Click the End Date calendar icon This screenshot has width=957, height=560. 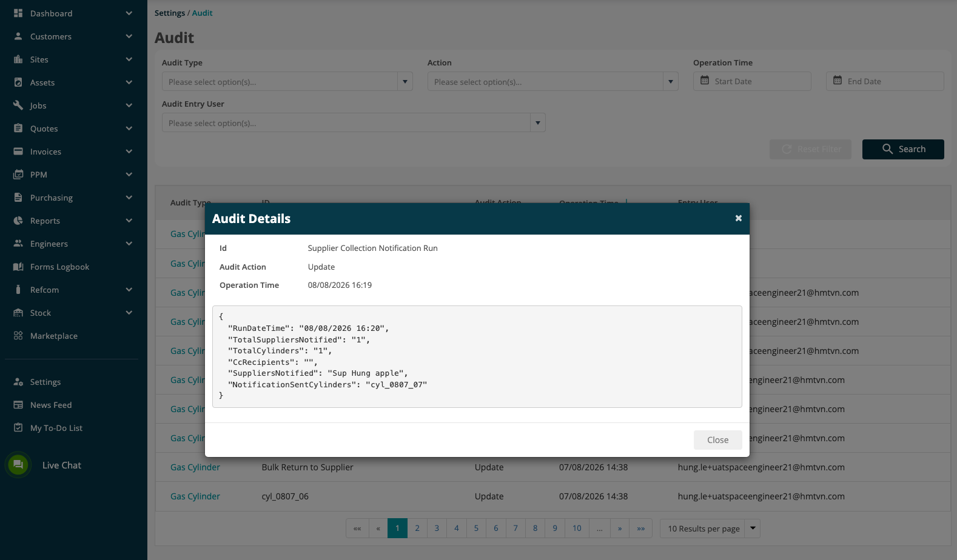click(x=838, y=81)
